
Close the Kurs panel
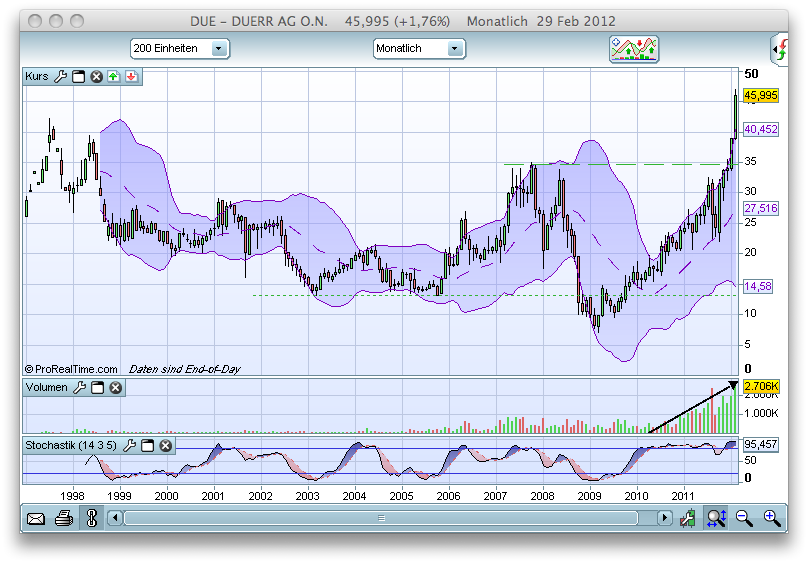(x=96, y=77)
